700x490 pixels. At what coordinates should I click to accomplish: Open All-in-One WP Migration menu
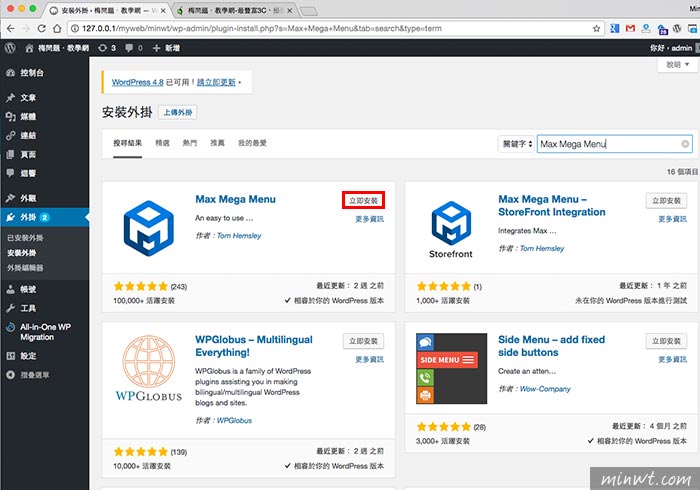pyautogui.click(x=45, y=332)
